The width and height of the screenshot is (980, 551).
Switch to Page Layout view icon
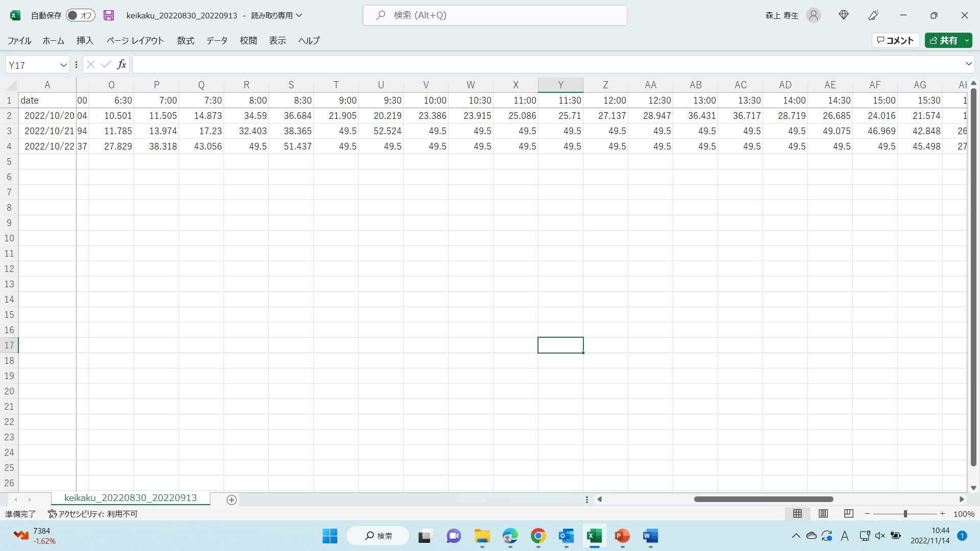[x=823, y=514]
